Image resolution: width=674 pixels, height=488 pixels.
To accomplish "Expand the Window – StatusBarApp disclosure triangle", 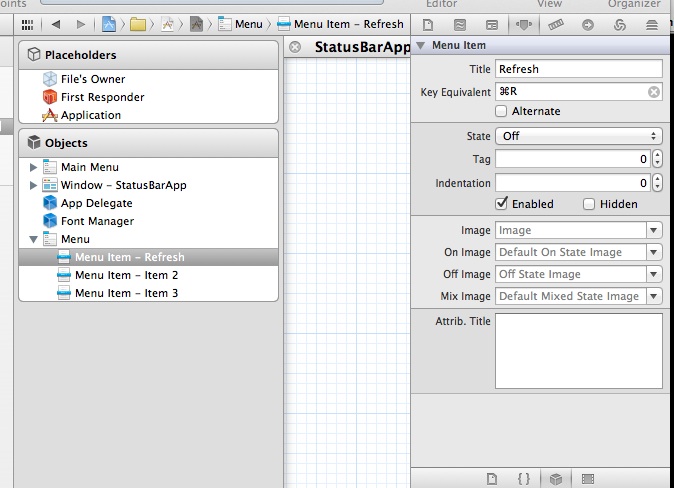I will point(33,185).
